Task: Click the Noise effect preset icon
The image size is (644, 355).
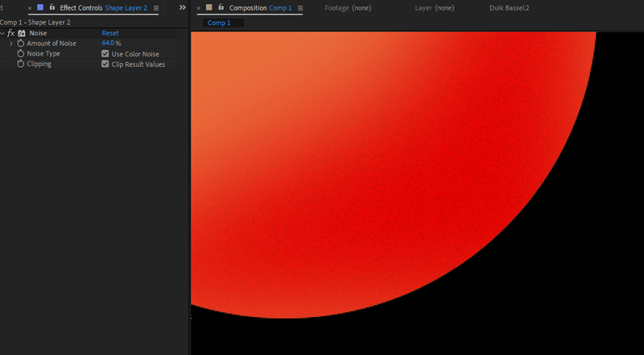Action: point(22,33)
